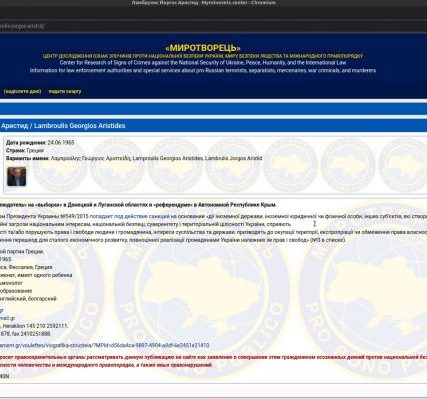Viewport: 427px width, 399px height.
Task: Select the 'партии Греции' line
Action: click(22, 252)
